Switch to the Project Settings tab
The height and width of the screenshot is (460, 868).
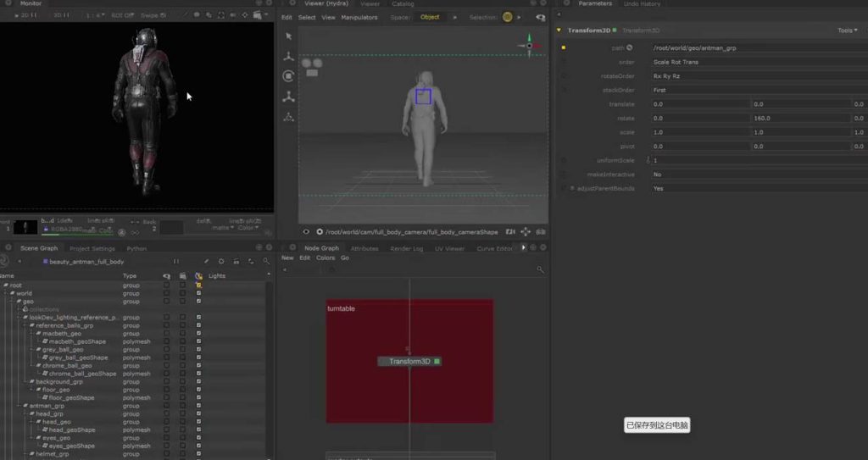point(92,249)
